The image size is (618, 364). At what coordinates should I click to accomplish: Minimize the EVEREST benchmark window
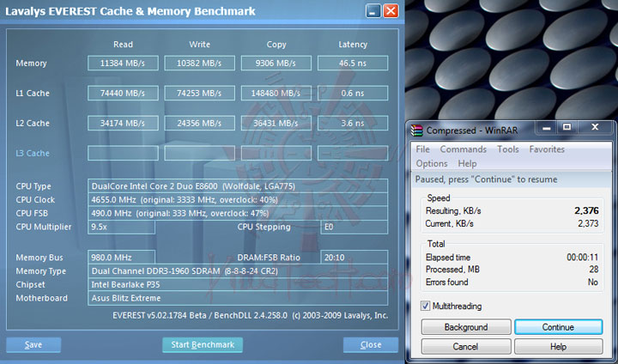373,10
